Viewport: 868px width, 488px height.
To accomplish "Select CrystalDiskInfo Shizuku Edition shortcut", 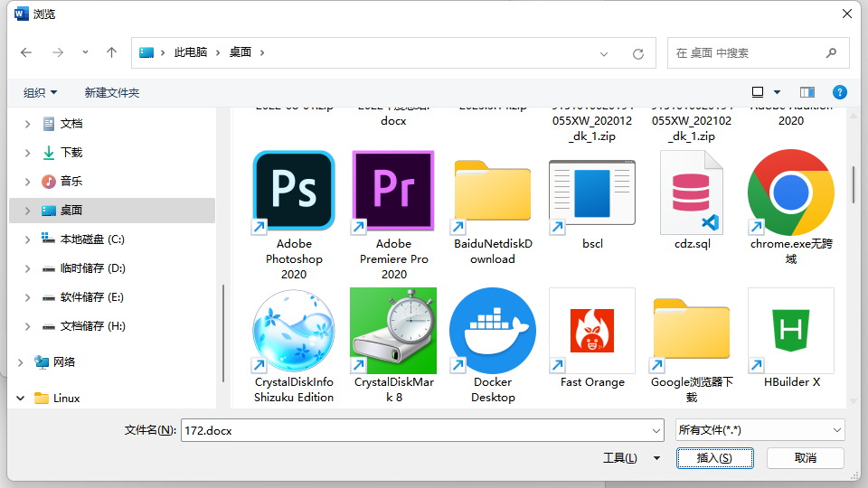I will 294,346.
